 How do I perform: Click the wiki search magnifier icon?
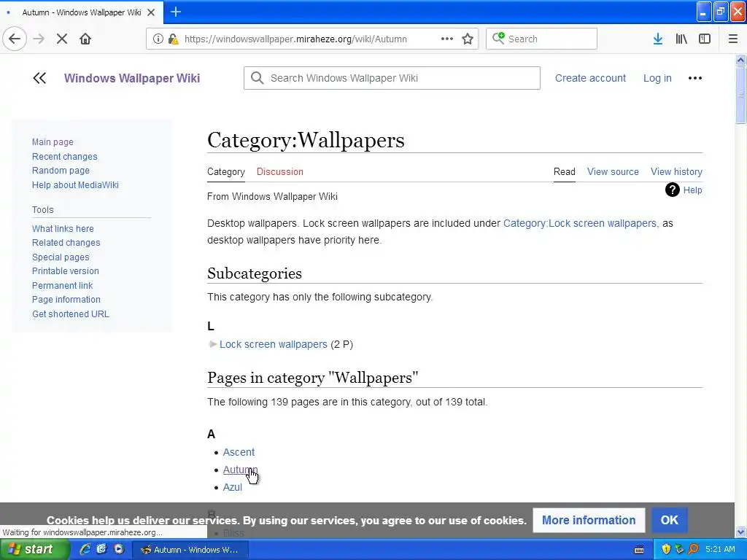(258, 78)
